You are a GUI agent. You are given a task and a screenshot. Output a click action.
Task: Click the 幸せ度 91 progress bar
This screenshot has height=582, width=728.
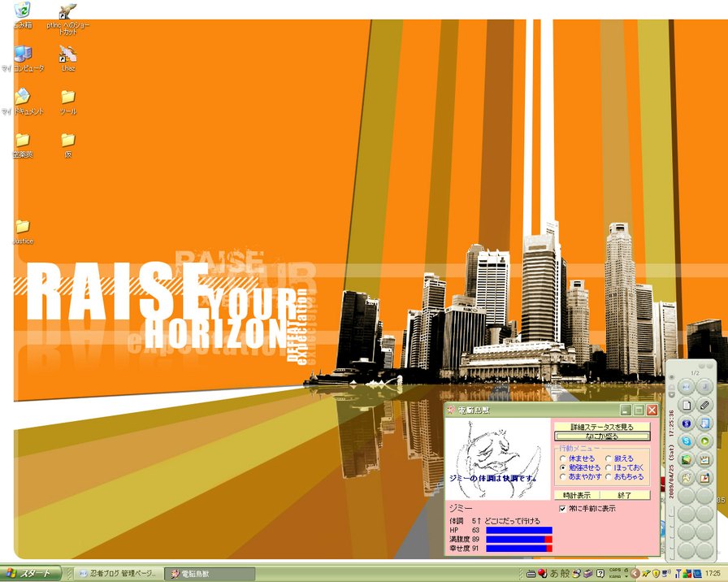tap(519, 549)
